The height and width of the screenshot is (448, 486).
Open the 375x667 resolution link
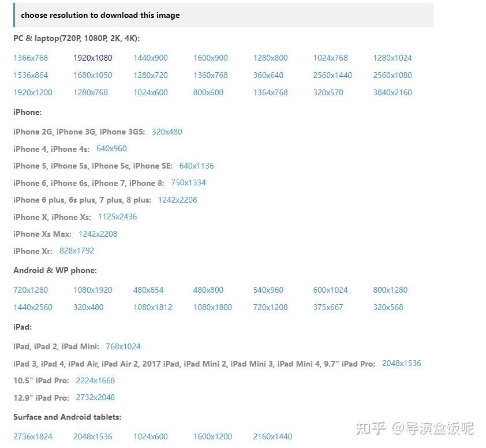[x=328, y=308]
